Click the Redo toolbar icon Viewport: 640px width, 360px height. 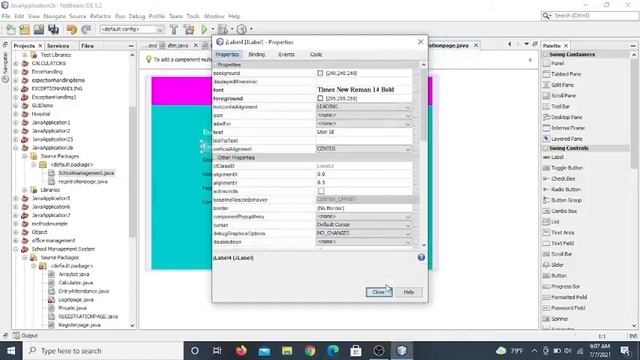point(86,29)
